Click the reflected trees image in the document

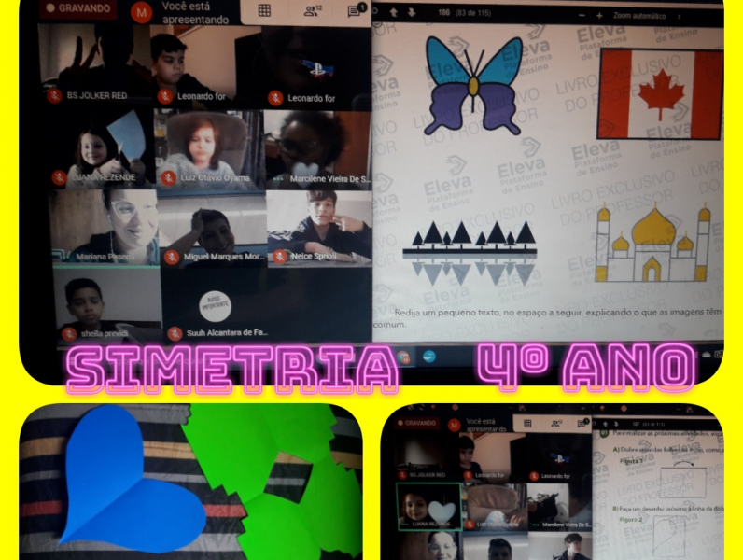click(470, 253)
